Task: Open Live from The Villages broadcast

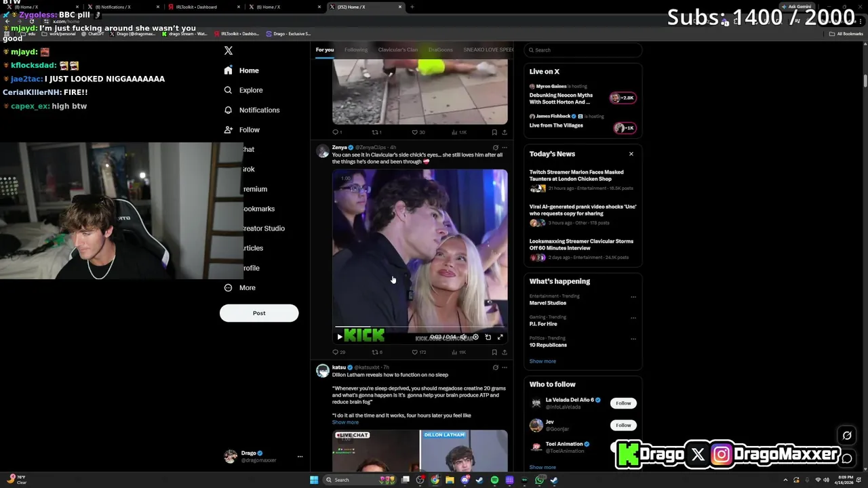Action: (x=583, y=123)
